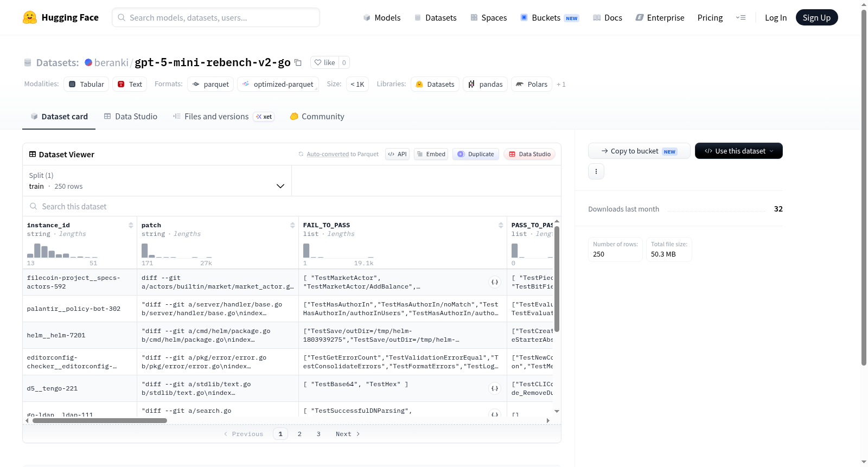
Task: Select the parquet format tag
Action: pyautogui.click(x=210, y=84)
